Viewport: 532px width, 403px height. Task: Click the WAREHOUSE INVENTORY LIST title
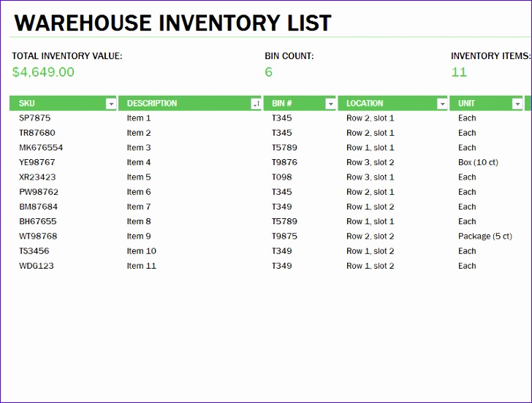172,23
